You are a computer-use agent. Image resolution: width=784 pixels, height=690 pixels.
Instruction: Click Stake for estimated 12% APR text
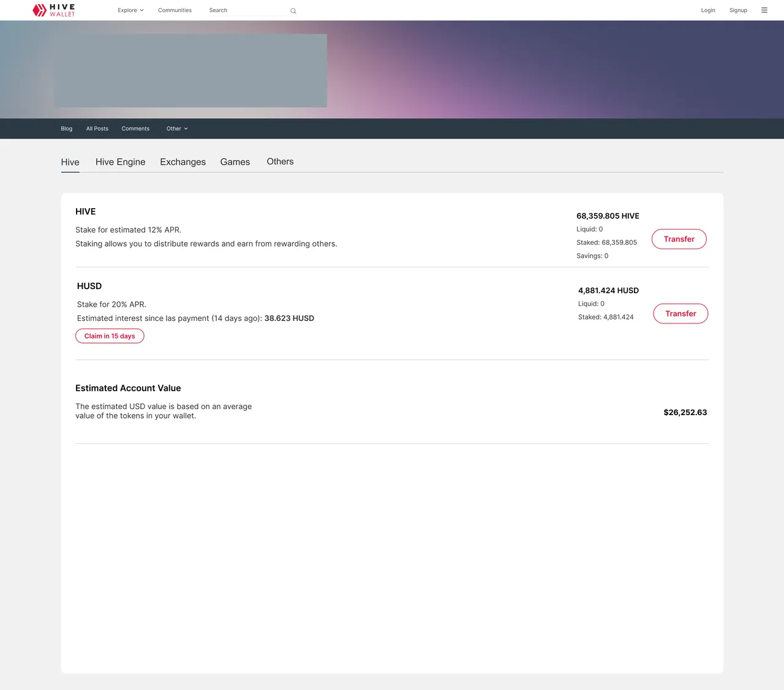pyautogui.click(x=128, y=230)
